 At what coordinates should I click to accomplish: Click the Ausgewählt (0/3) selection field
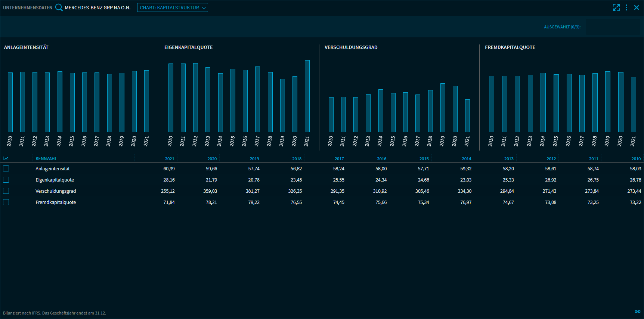613,27
